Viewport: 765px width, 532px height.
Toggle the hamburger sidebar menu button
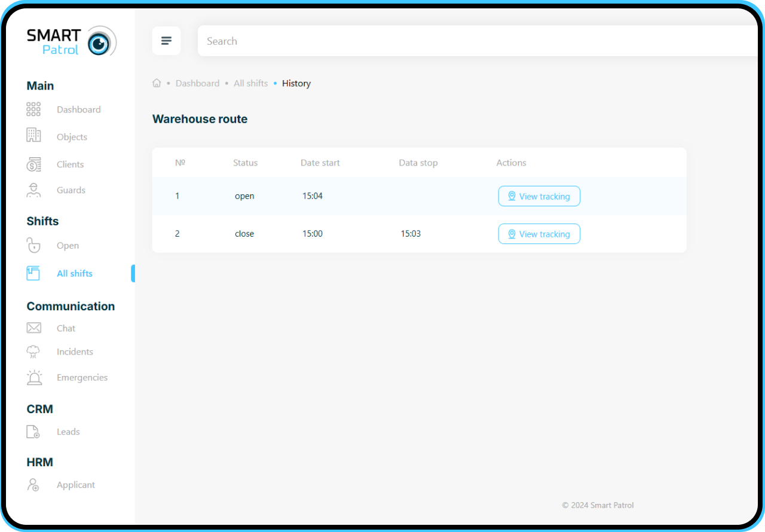pyautogui.click(x=166, y=41)
